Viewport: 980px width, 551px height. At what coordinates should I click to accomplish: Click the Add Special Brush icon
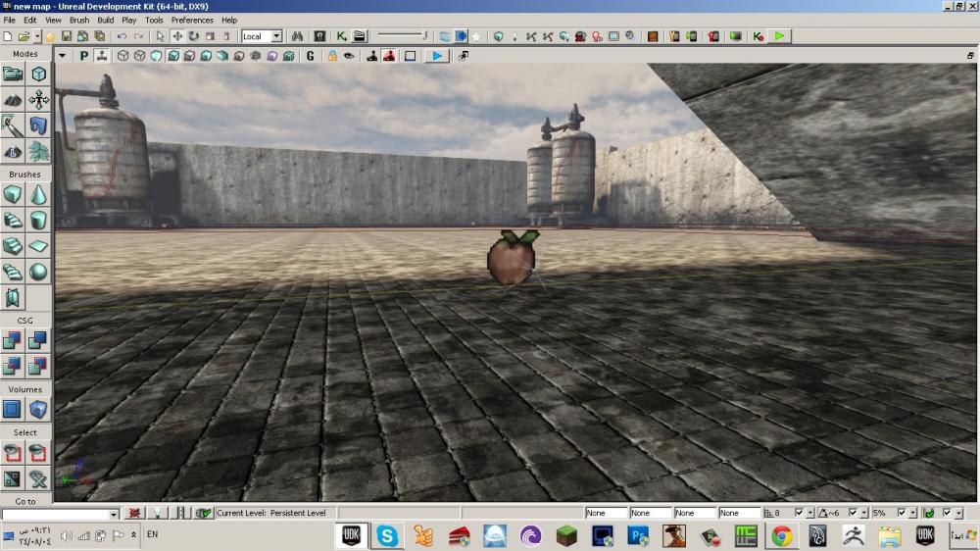[x=13, y=410]
